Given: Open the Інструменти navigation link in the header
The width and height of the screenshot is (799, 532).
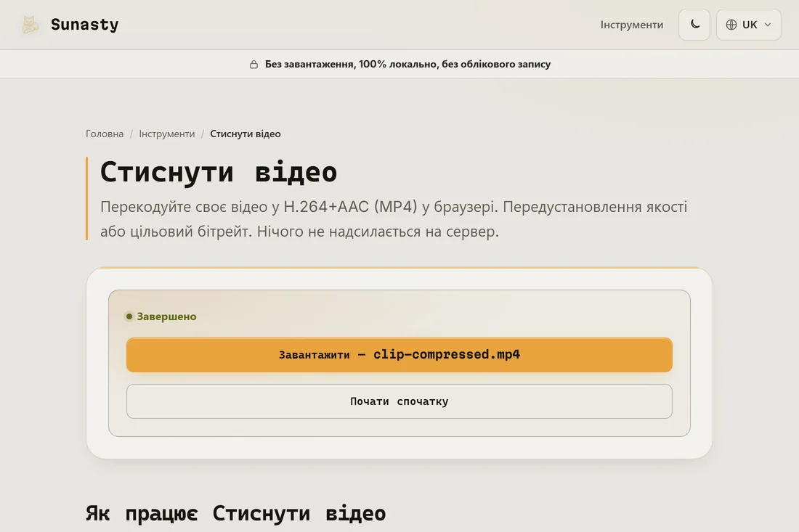Looking at the screenshot, I should [x=631, y=25].
